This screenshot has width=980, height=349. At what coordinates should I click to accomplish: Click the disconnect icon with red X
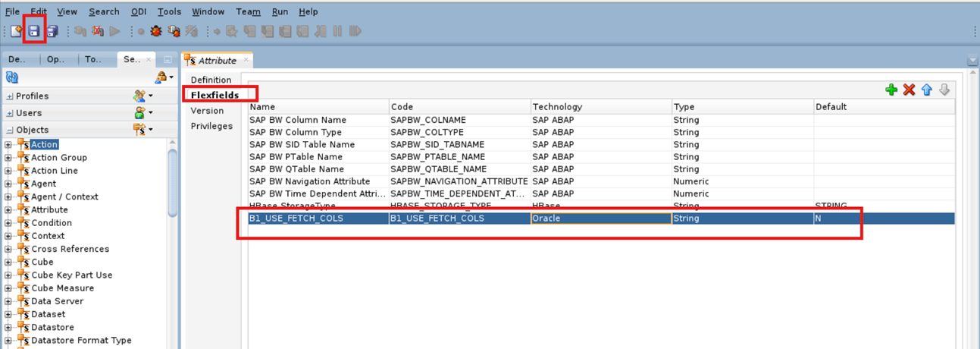pyautogui.click(x=97, y=31)
